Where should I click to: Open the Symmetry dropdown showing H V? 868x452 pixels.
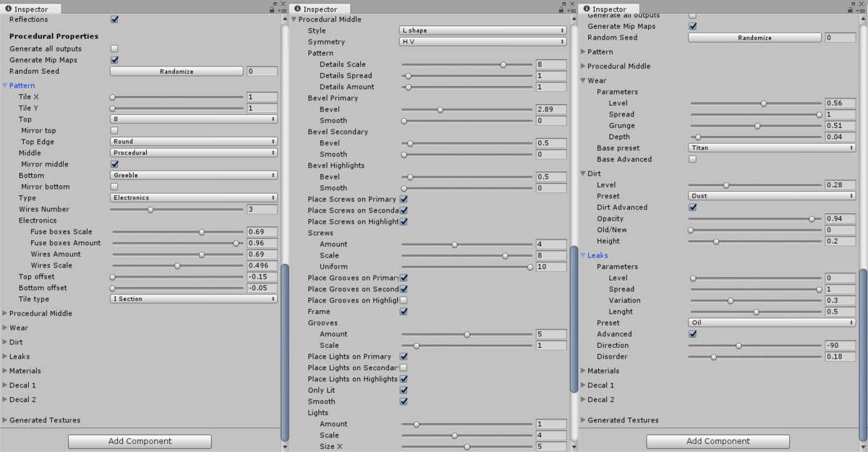[x=482, y=42]
